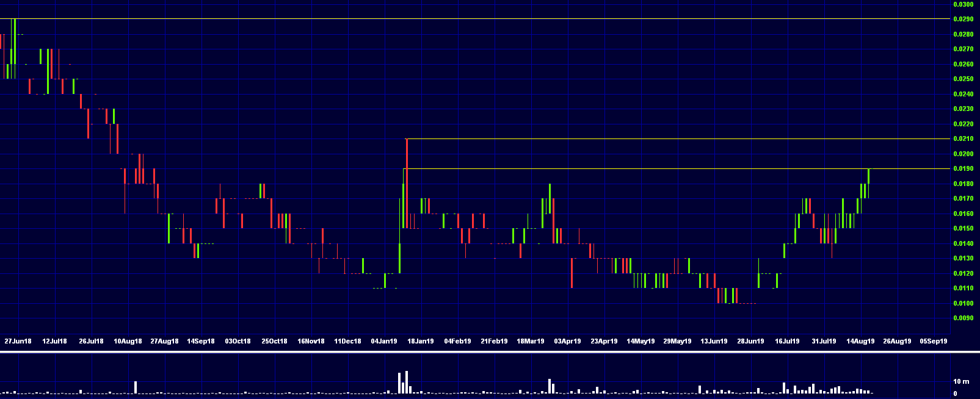980x399 pixels.
Task: Click the 0.0090 price label
Action: [963, 318]
